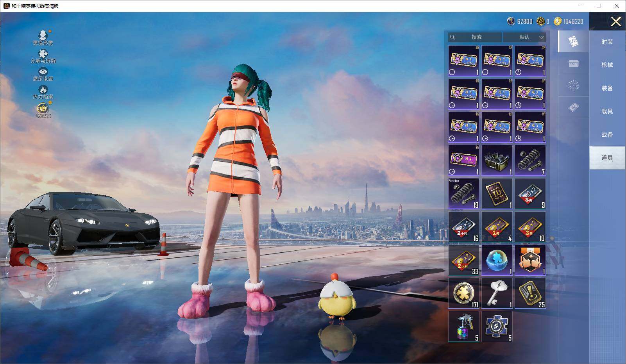Select the 3天 EXP double card

(530, 194)
